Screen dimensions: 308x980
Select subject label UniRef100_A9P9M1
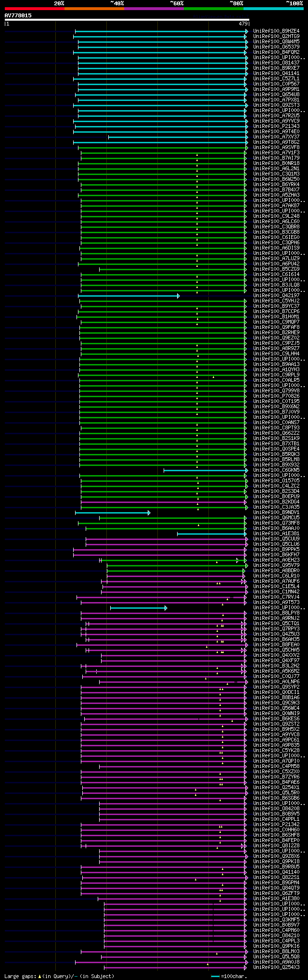pyautogui.click(x=276, y=89)
